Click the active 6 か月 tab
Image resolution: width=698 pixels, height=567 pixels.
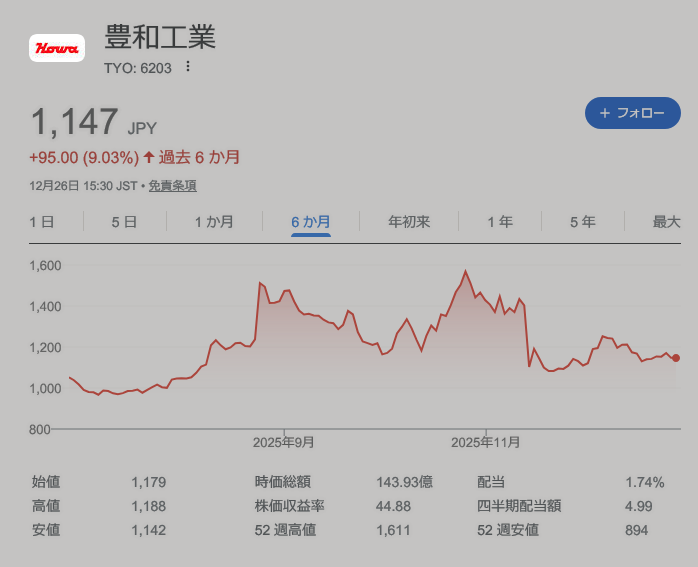(311, 222)
